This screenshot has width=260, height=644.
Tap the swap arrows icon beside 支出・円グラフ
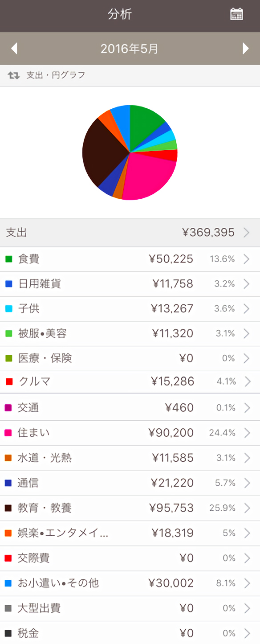[x=14, y=75]
